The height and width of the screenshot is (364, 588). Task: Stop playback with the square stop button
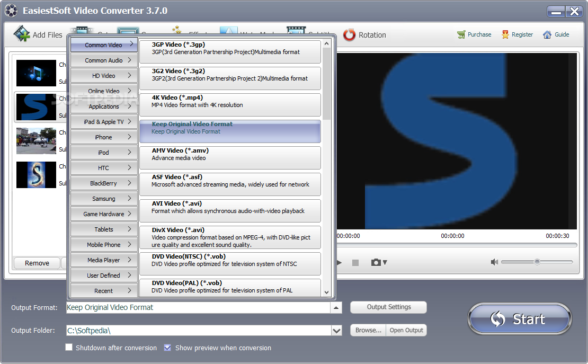click(x=355, y=263)
